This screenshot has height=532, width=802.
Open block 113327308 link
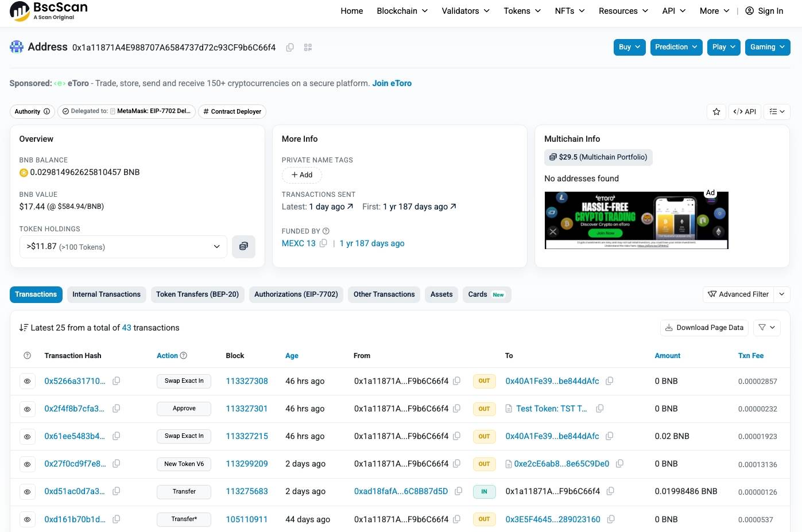click(247, 381)
